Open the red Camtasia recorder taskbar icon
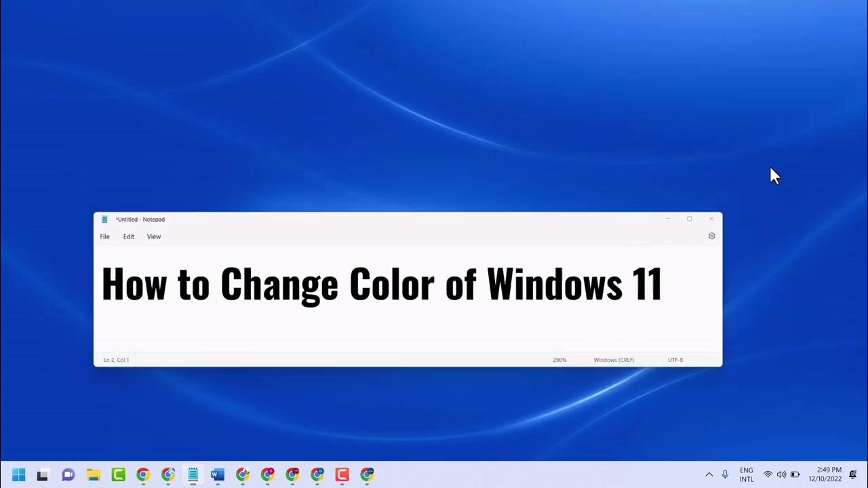This screenshot has height=488, width=868. (342, 474)
